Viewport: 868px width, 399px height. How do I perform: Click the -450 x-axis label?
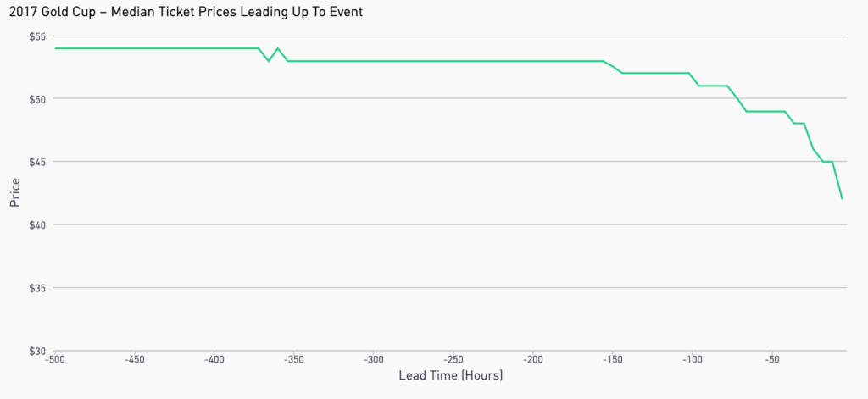pos(134,360)
